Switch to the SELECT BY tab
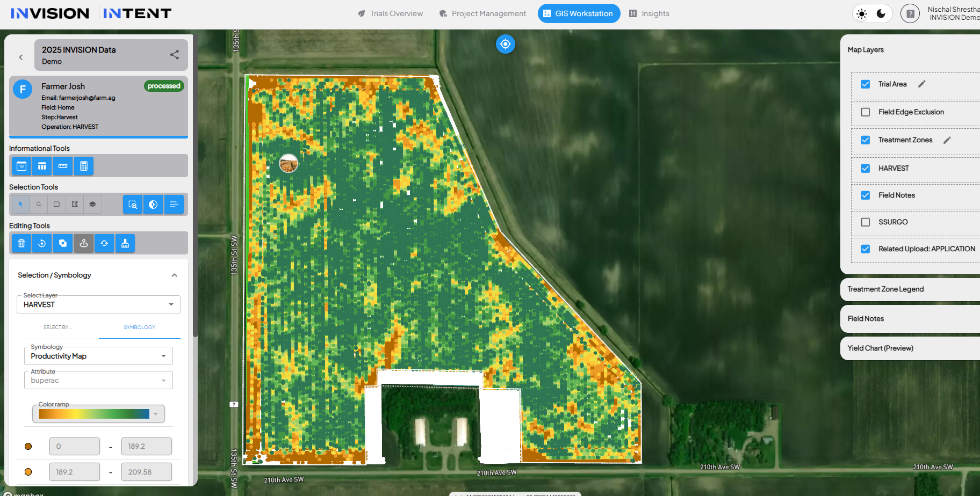Viewport: 980px width, 496px height. [57, 327]
